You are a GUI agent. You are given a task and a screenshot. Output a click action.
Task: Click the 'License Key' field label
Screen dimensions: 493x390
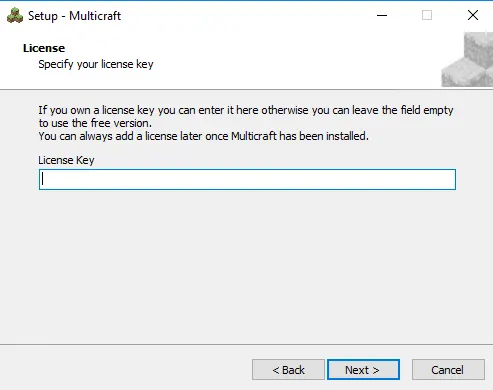(x=66, y=160)
